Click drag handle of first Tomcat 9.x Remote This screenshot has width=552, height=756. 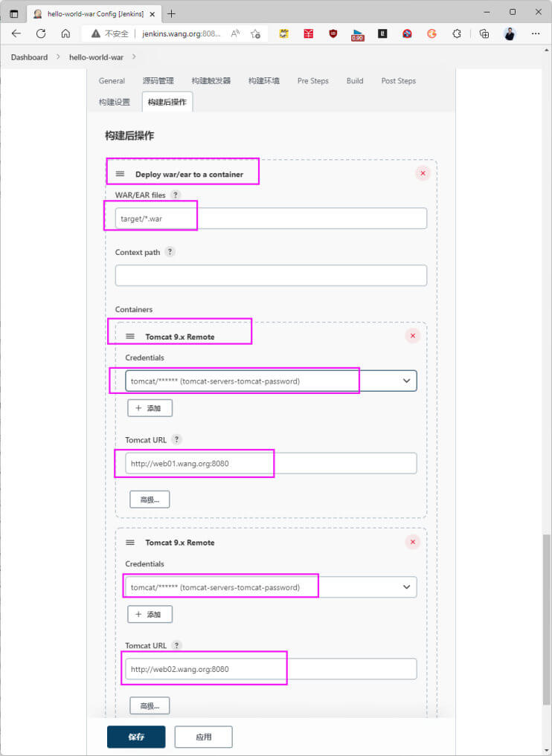129,336
